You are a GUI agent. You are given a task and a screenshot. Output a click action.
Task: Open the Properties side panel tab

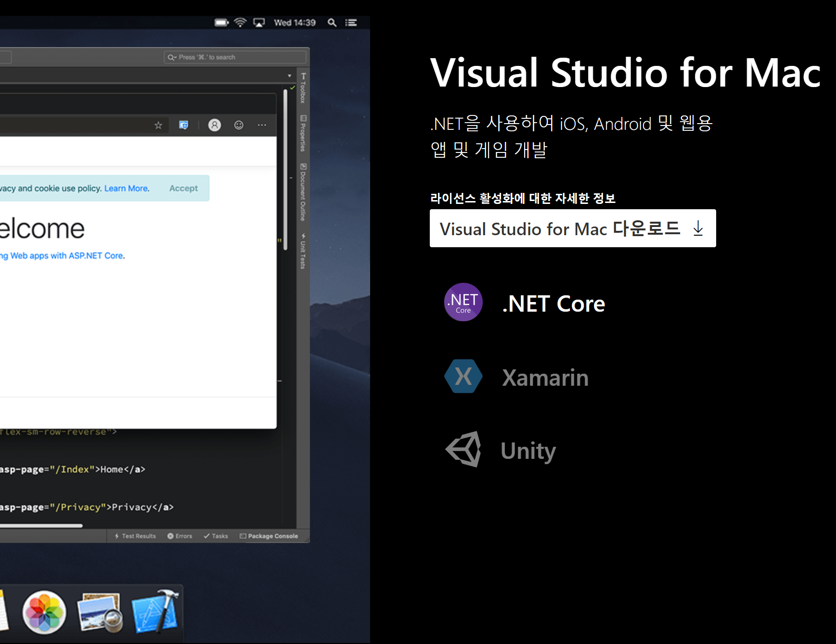(303, 134)
